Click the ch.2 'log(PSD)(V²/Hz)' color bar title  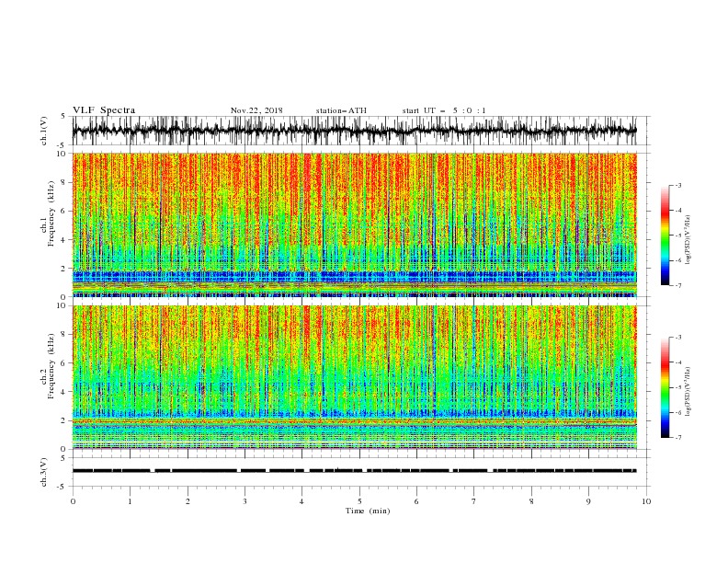pyautogui.click(x=688, y=391)
